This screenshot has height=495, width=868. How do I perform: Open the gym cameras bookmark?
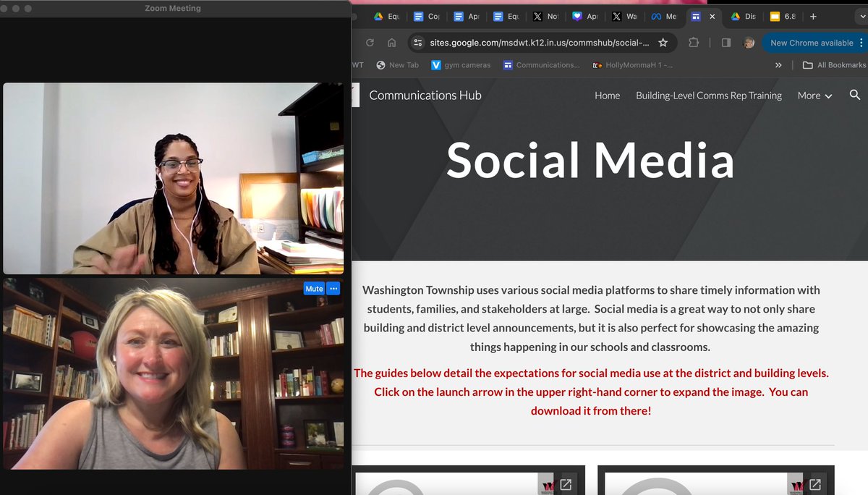click(x=461, y=64)
